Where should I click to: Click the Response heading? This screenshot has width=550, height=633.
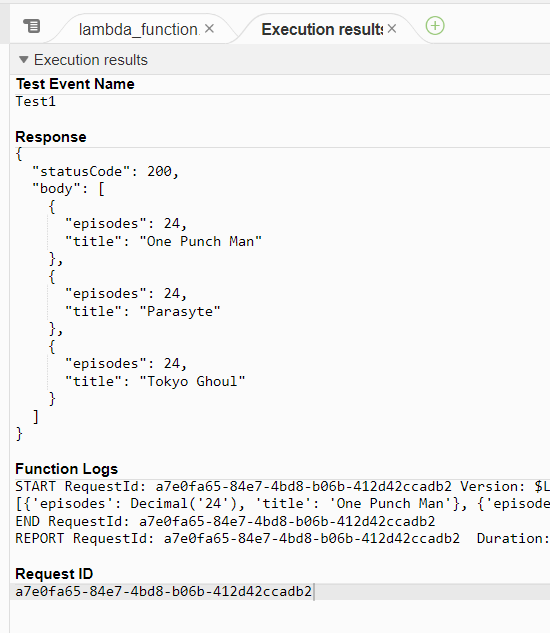click(51, 137)
